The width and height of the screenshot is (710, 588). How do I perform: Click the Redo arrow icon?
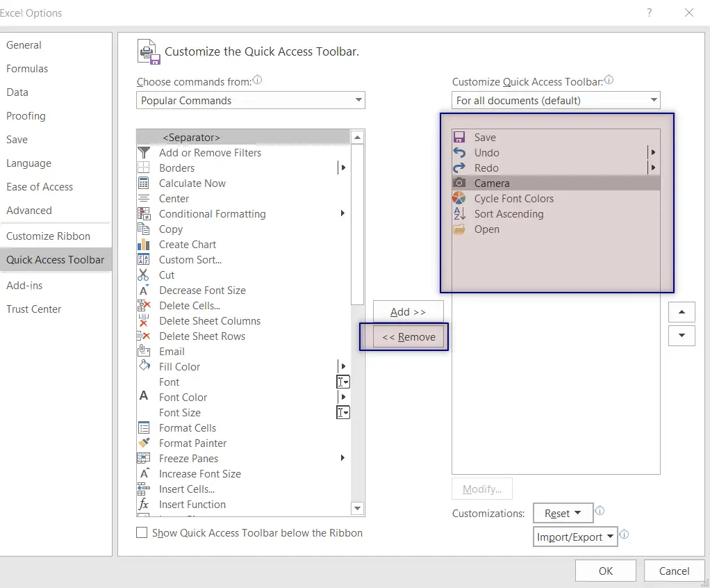[459, 168]
